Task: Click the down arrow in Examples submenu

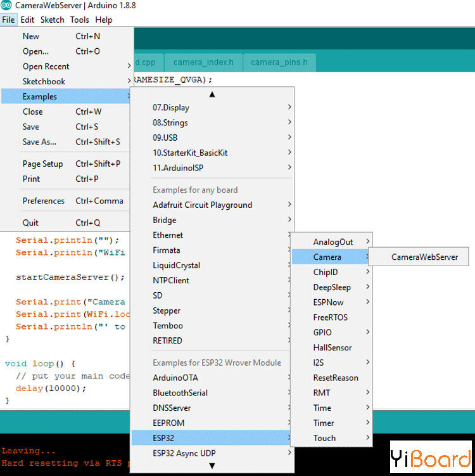Action: coord(212,466)
